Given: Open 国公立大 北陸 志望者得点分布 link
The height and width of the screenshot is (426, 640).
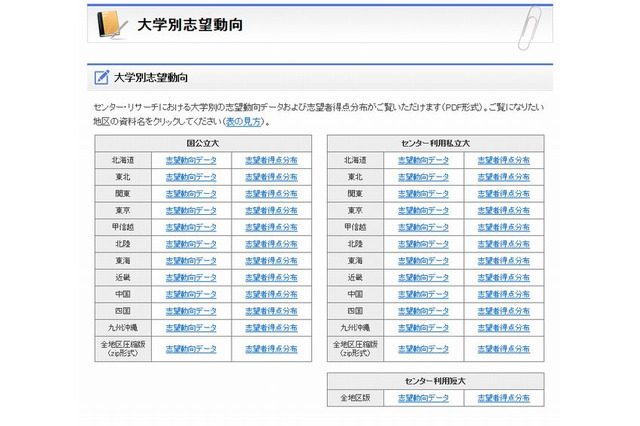Looking at the screenshot, I should 271,244.
